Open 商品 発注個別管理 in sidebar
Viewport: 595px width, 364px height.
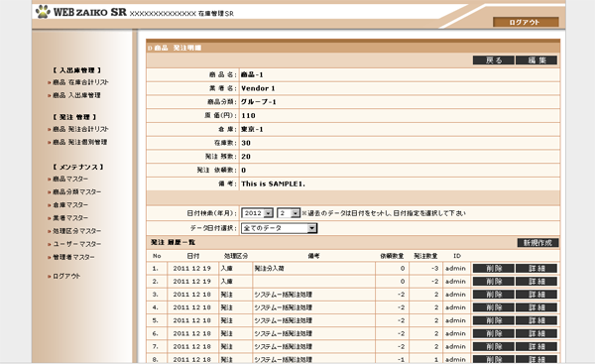79,142
